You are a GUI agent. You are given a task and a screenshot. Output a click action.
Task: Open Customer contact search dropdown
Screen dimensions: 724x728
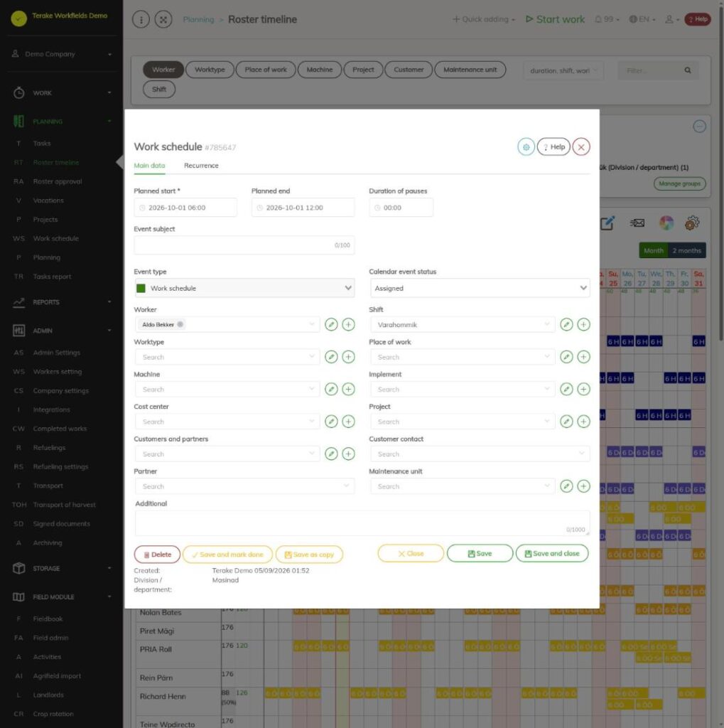coord(480,454)
